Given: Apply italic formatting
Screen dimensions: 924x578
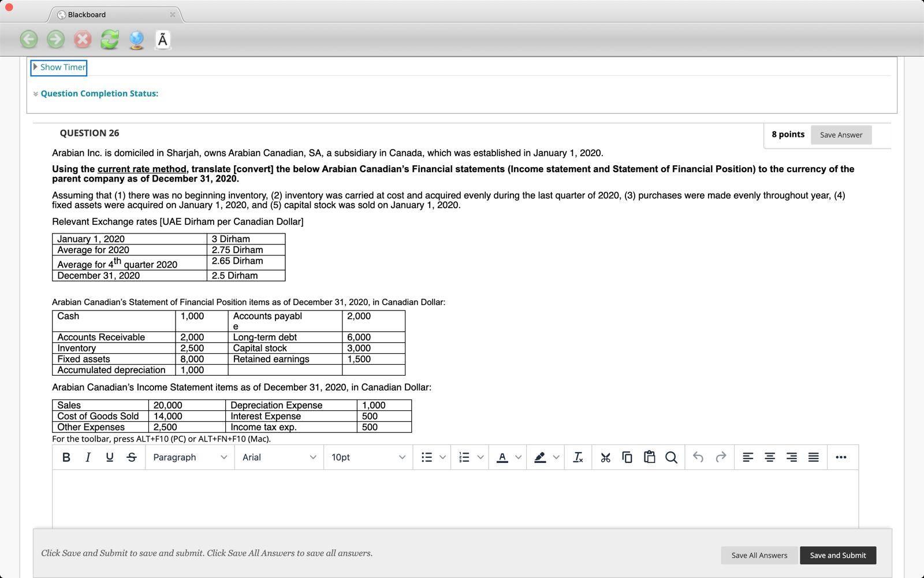Looking at the screenshot, I should click(88, 457).
